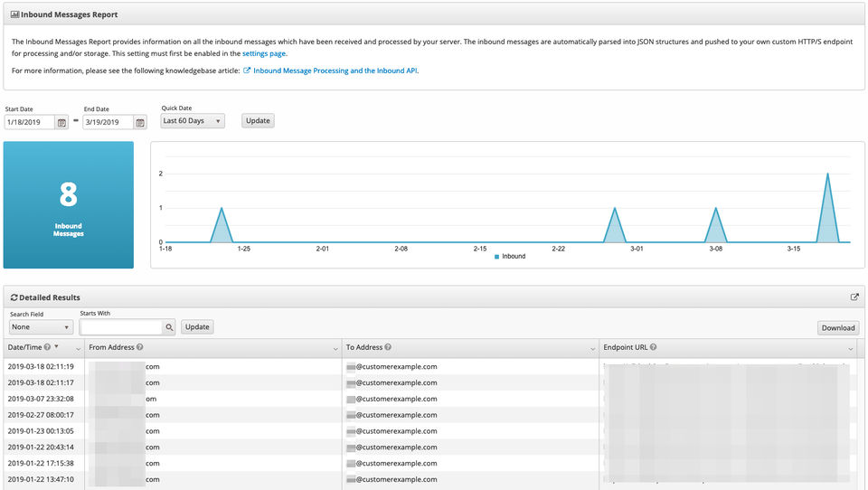Open Inbound Message Processing and Inbound API link
The width and height of the screenshot is (868, 490).
[x=335, y=71]
